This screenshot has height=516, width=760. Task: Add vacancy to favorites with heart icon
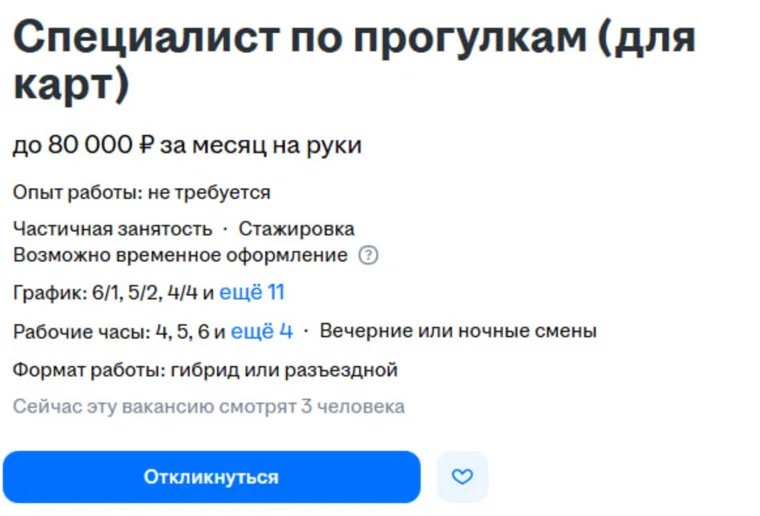[x=462, y=477]
